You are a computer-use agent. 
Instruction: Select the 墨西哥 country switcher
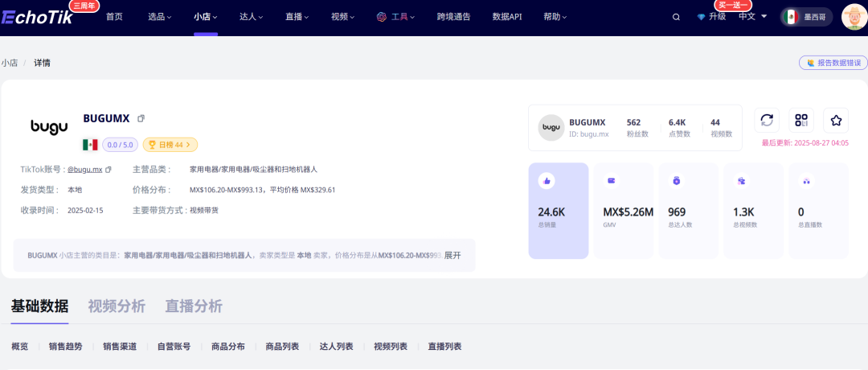[x=806, y=17]
